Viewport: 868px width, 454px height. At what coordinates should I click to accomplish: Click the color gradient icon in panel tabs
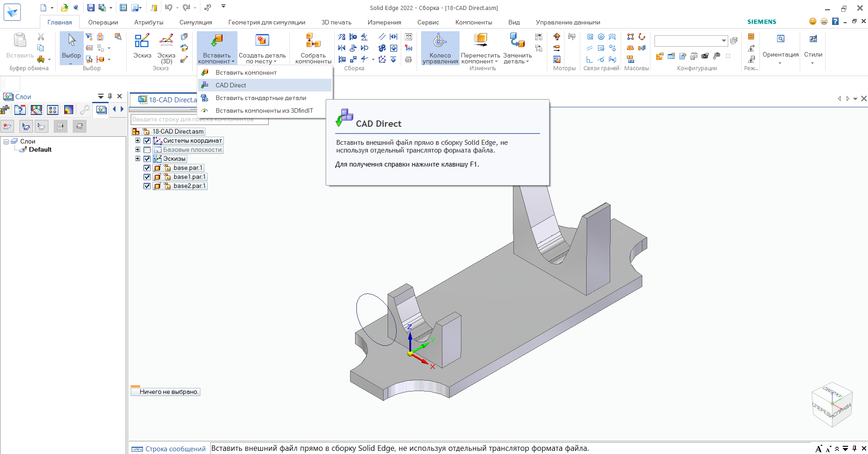(x=69, y=110)
